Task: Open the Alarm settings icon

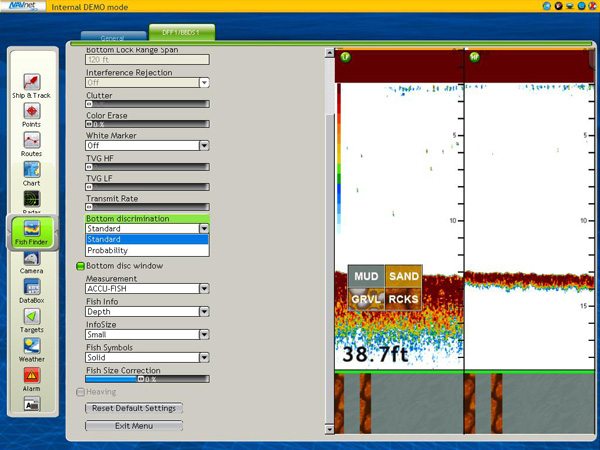Action: coord(31,377)
